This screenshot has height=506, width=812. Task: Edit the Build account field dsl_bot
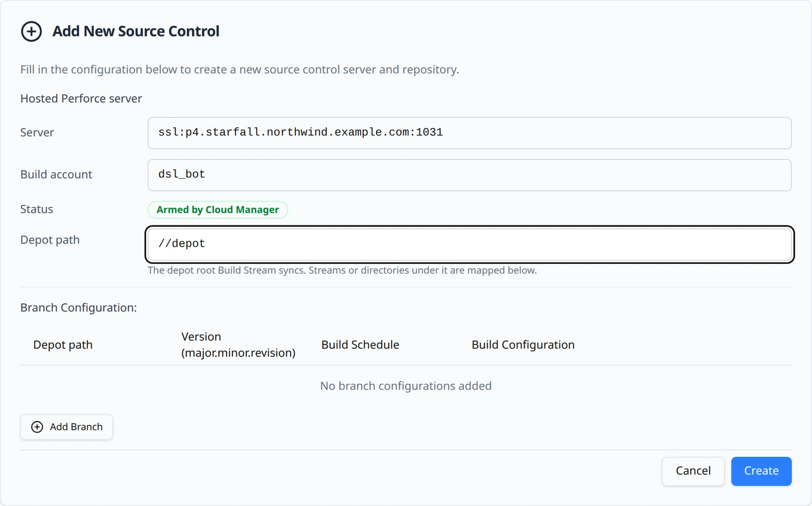point(469,175)
